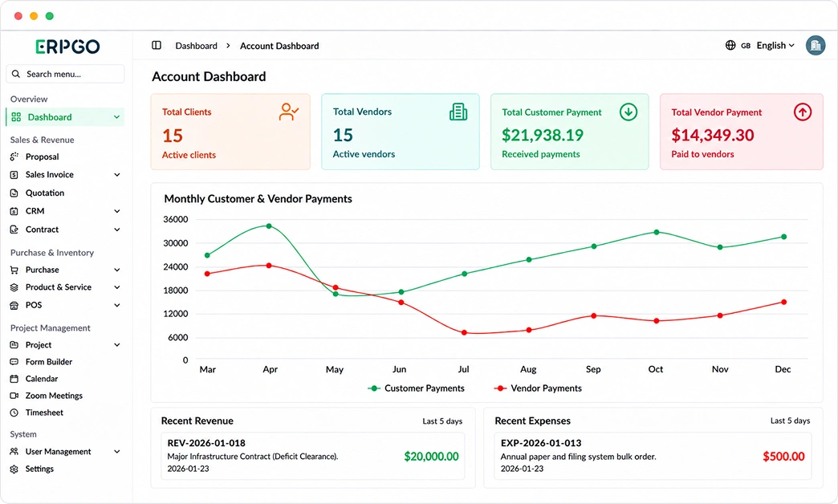
Task: Click the Project icon in sidebar
Action: 14,345
